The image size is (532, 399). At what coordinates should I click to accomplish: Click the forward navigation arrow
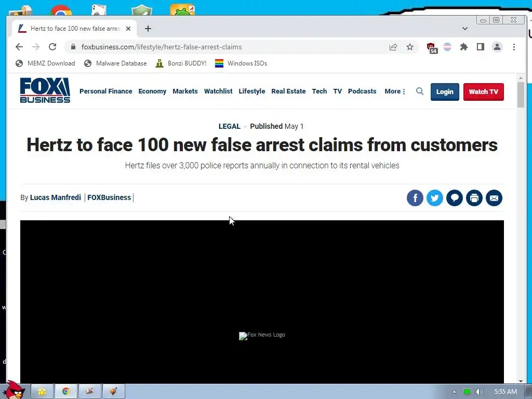36,47
